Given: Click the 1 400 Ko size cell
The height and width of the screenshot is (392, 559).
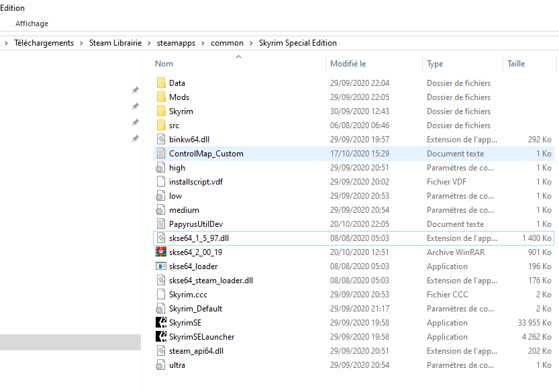Looking at the screenshot, I should 537,238.
